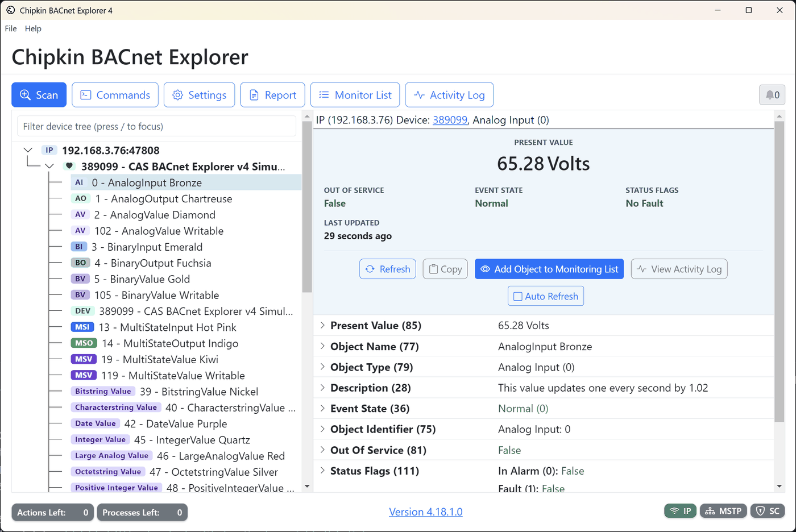Expand the Object Type (79) property
The width and height of the screenshot is (796, 532).
click(x=322, y=367)
